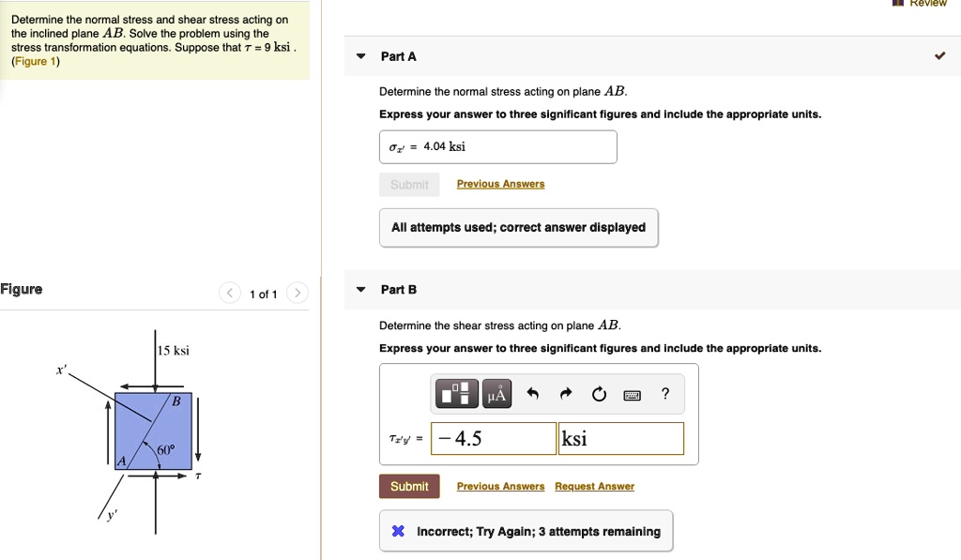Click the next figure arrow
This screenshot has width=961, height=560.
(297, 293)
